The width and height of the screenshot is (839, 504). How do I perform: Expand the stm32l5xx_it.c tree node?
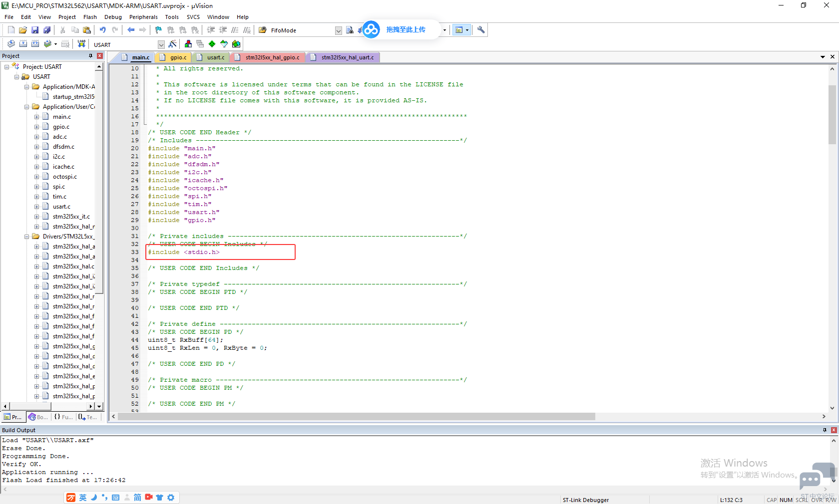coord(36,217)
